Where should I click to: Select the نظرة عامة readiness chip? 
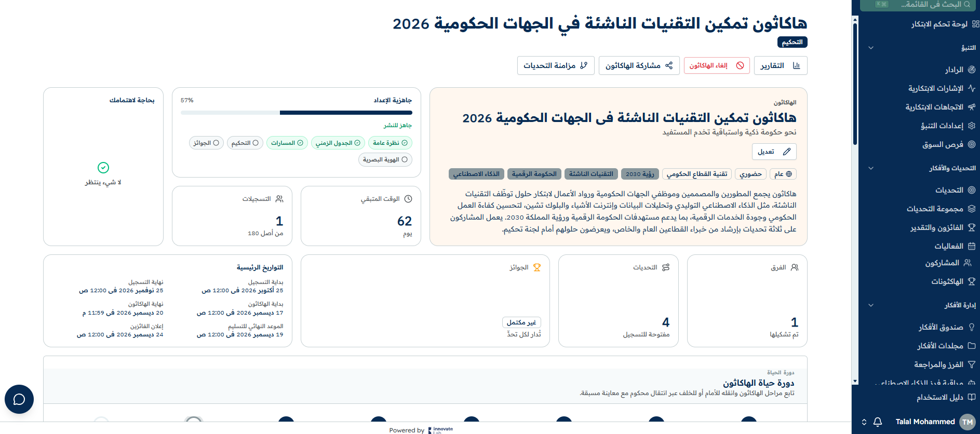click(x=390, y=143)
